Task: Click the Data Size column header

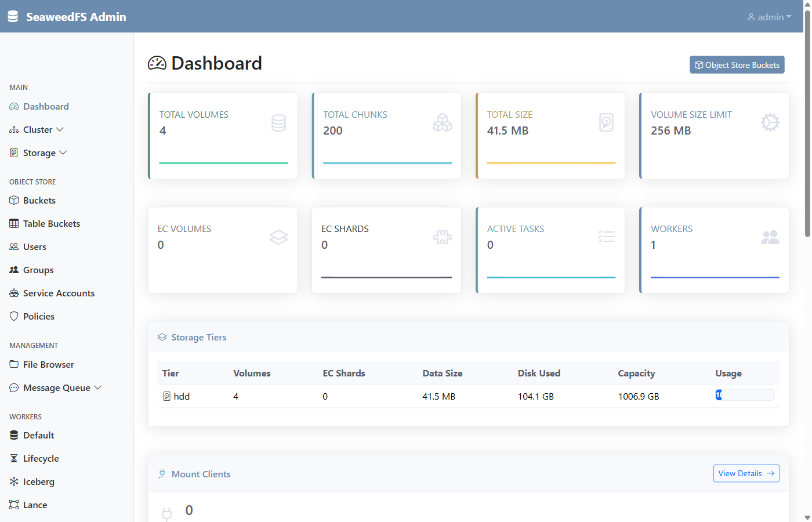Action: 443,374
